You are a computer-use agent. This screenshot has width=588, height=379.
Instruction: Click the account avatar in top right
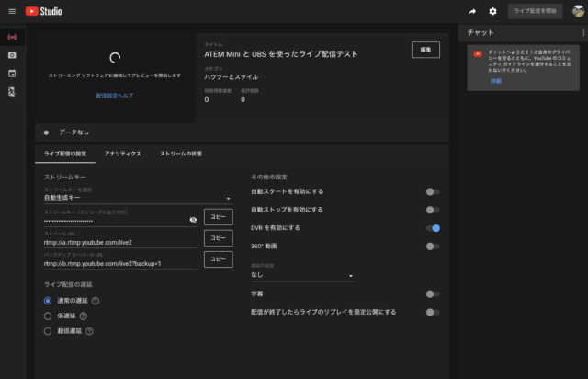click(577, 11)
